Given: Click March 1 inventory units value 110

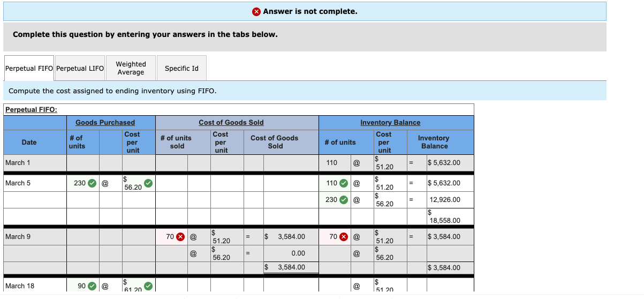Looking at the screenshot, I should [x=331, y=163].
